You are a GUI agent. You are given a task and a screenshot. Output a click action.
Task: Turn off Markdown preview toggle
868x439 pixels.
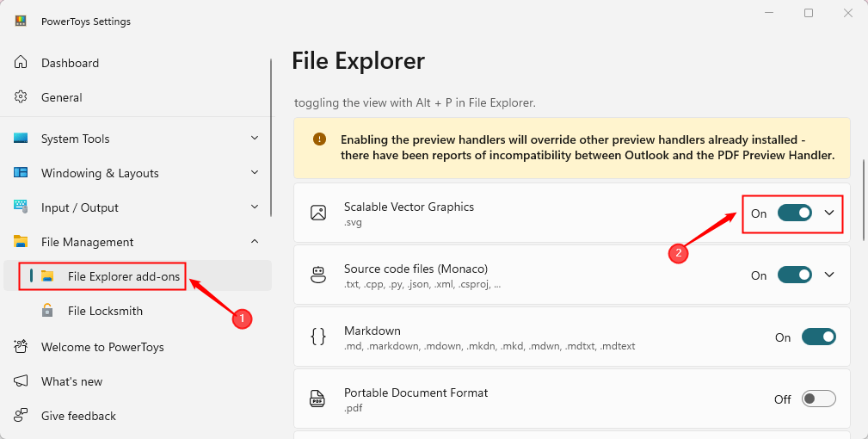click(x=818, y=337)
